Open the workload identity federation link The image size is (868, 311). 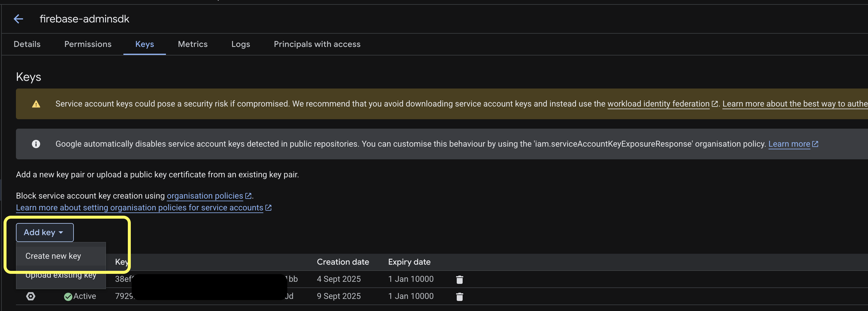click(658, 104)
